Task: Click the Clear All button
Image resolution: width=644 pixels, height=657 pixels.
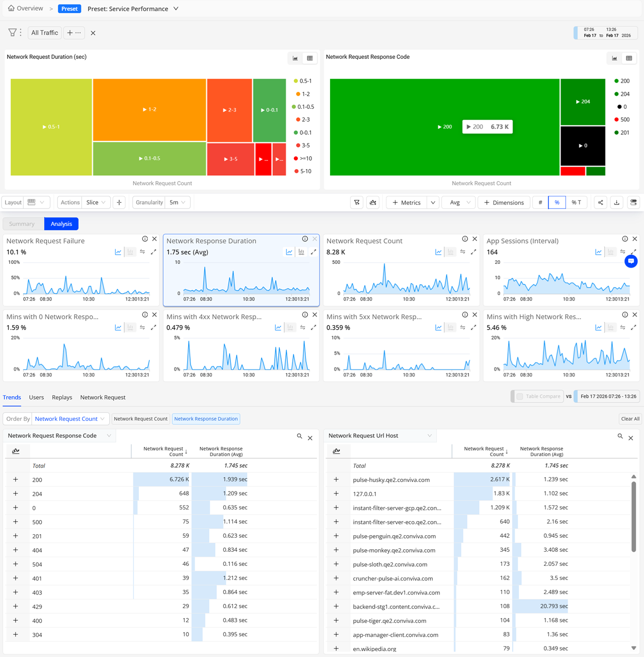Action: [630, 419]
